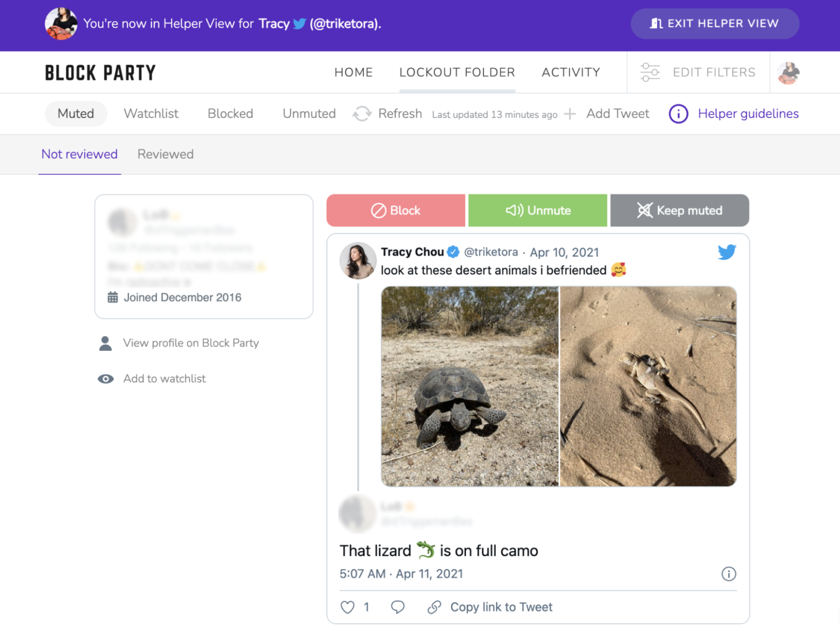Image resolution: width=840 pixels, height=639 pixels.
Task: Click the tweet info icon near the timestamp
Action: [x=728, y=574]
